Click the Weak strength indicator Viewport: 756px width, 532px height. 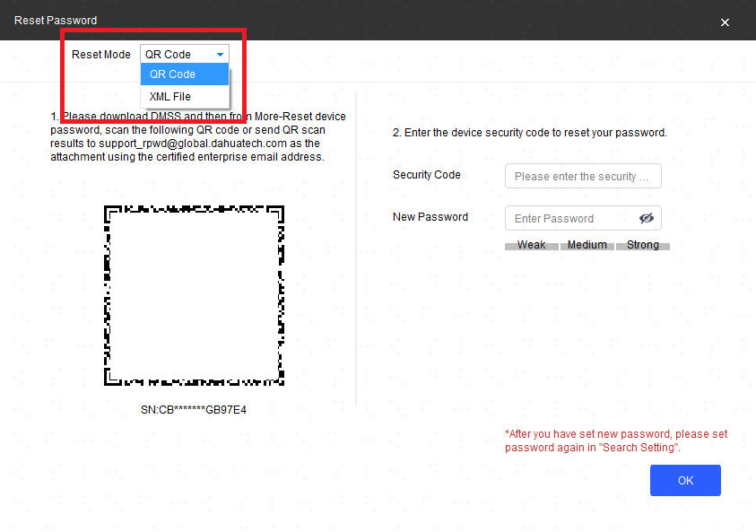531,245
